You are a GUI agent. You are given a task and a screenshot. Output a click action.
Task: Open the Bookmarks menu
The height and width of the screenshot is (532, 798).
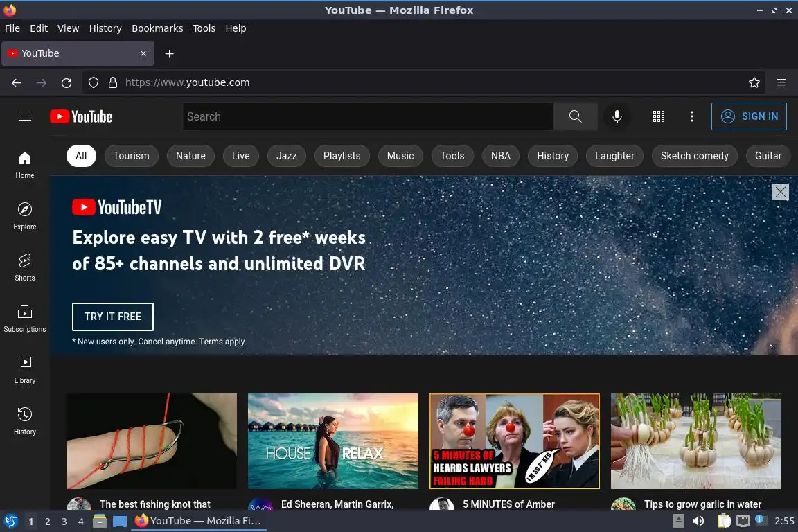[x=157, y=28]
